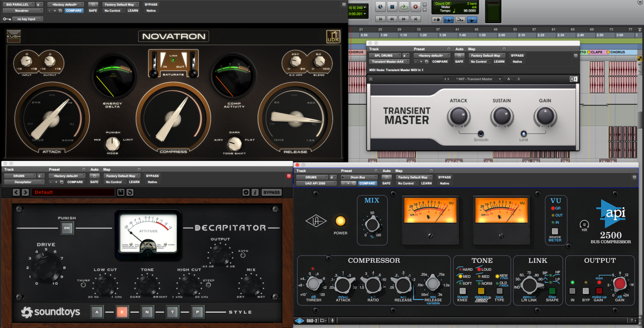The height and width of the screenshot is (328, 644).
Task: Show Decapitator info with the i icon
Action: [255, 192]
